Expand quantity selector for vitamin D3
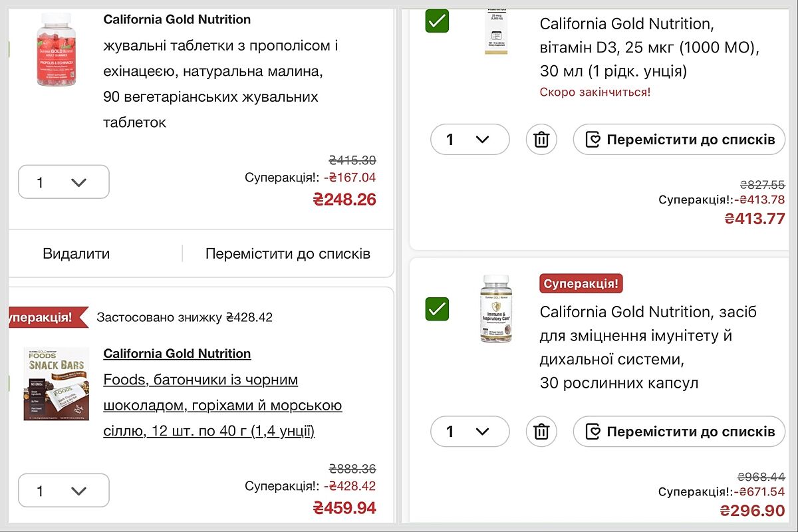Image resolution: width=798 pixels, height=532 pixels. point(469,140)
